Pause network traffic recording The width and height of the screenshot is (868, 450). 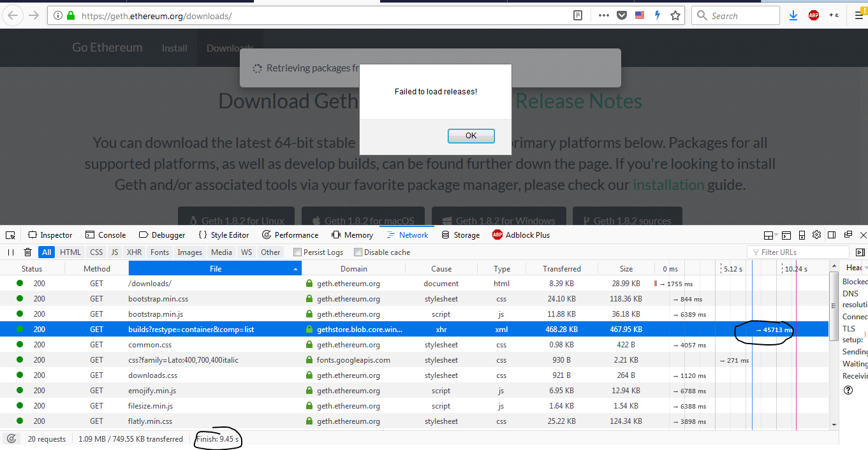click(11, 252)
